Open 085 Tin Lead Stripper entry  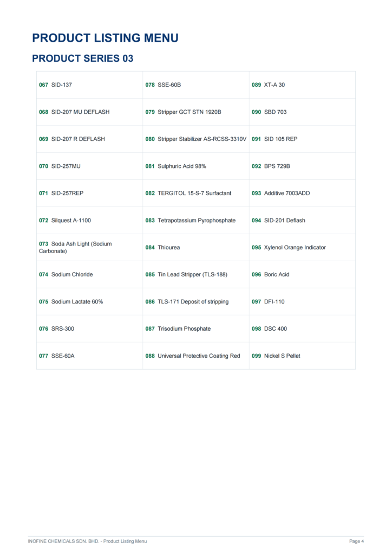coord(186,275)
